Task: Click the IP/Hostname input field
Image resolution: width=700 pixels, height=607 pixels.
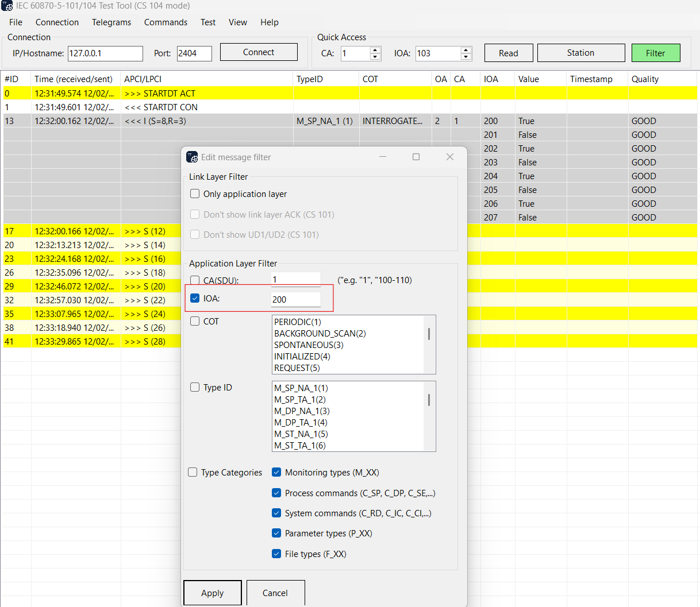Action: (105, 53)
